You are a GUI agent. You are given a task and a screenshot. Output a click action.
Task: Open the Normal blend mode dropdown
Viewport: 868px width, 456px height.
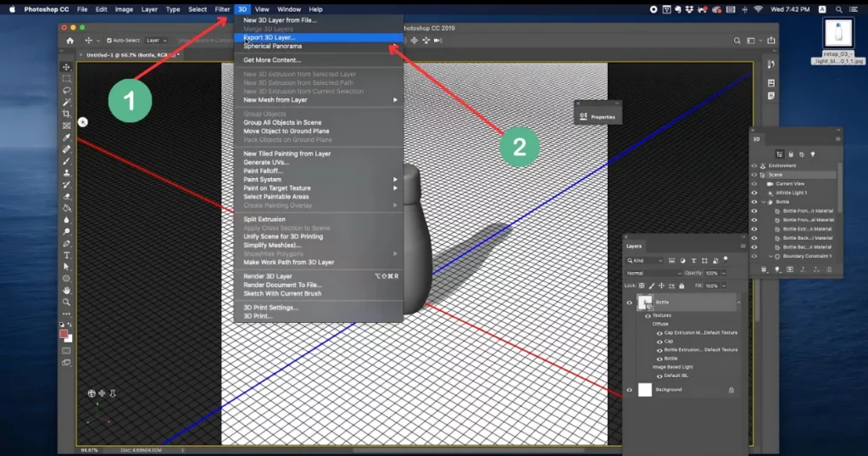point(654,274)
